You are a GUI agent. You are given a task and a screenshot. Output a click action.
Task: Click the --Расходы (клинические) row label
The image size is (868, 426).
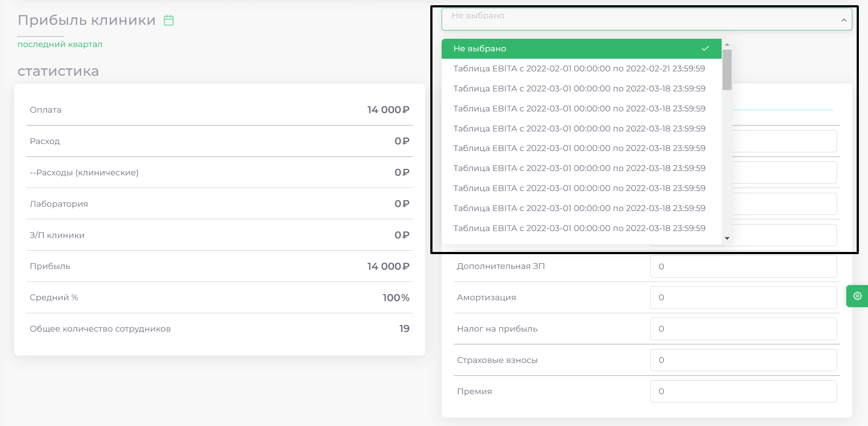[x=84, y=173]
